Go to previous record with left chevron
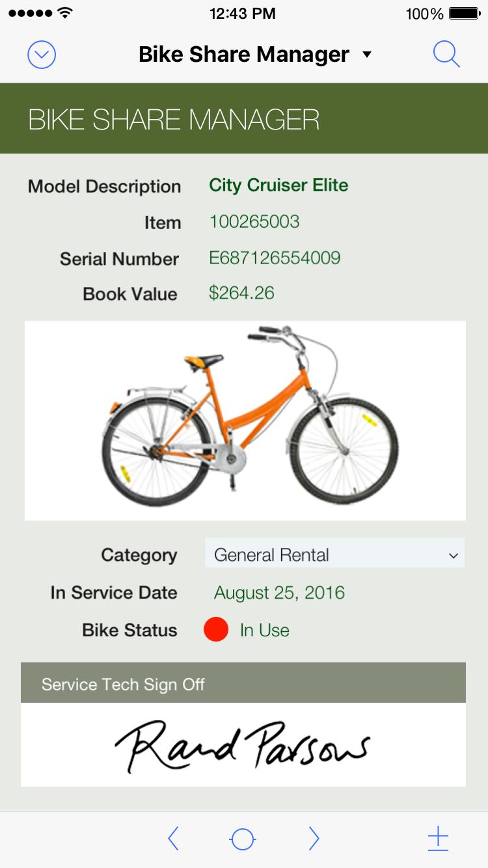Image resolution: width=488 pixels, height=868 pixels. click(x=173, y=839)
